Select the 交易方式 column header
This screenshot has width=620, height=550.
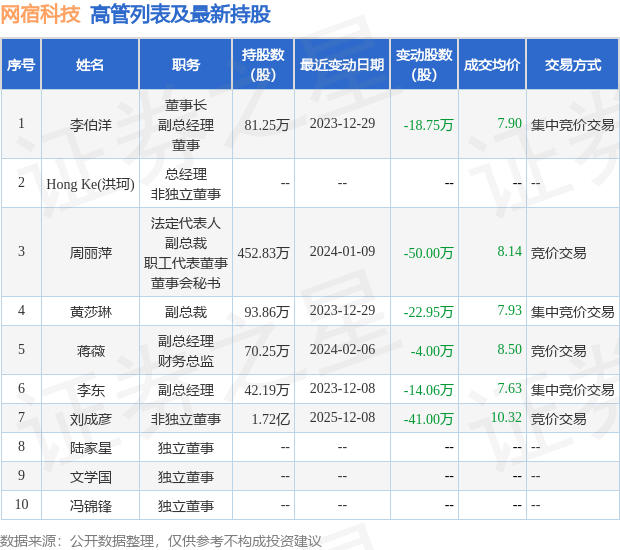tap(573, 65)
